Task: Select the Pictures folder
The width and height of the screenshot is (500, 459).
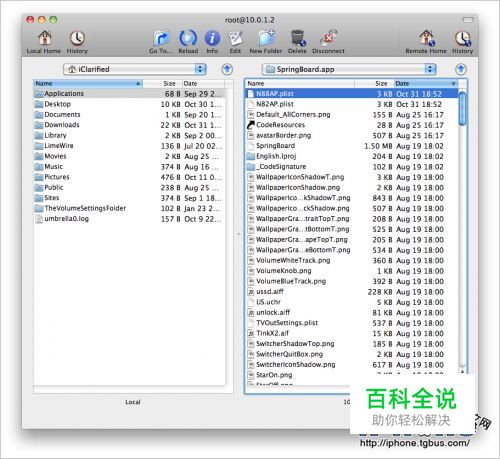Action: [129, 177]
